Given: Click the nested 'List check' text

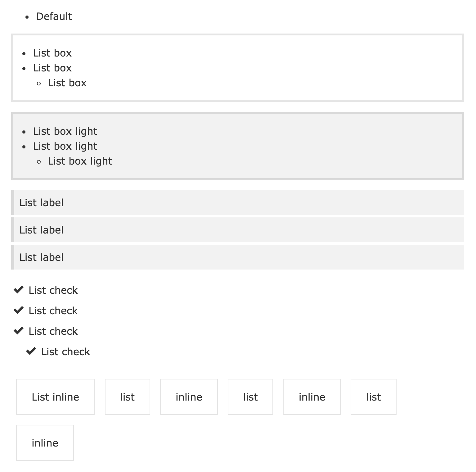Looking at the screenshot, I should 65,352.
